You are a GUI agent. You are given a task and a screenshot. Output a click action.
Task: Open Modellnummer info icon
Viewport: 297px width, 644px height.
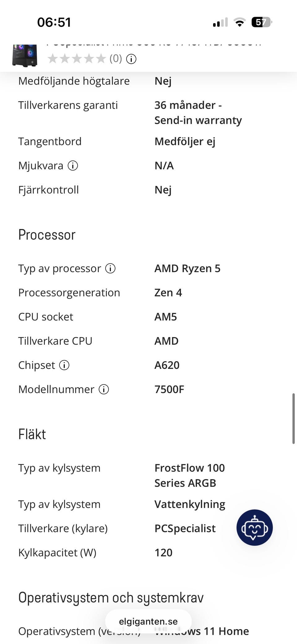pos(104,389)
